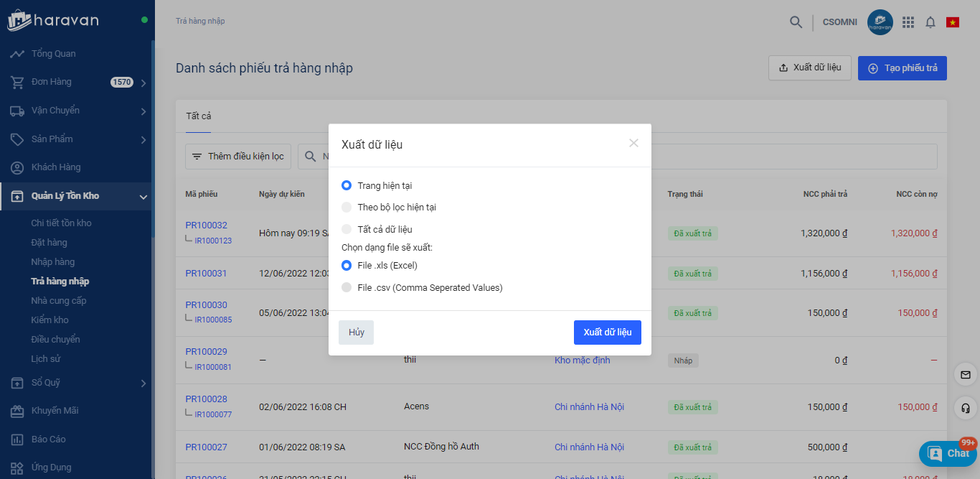Open Kiểm kho in sidebar
This screenshot has height=479, width=980.
click(x=50, y=320)
